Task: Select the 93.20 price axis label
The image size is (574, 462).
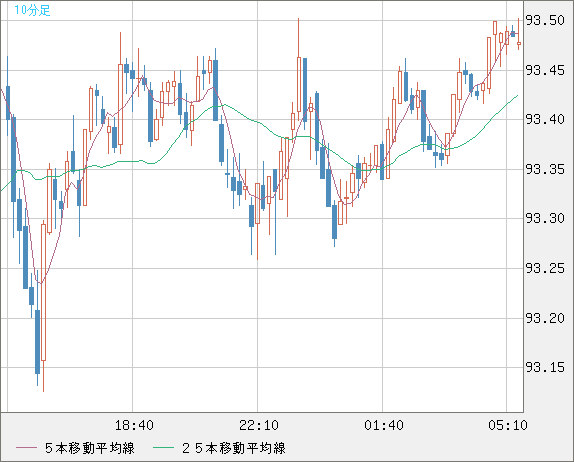Action: click(x=545, y=318)
